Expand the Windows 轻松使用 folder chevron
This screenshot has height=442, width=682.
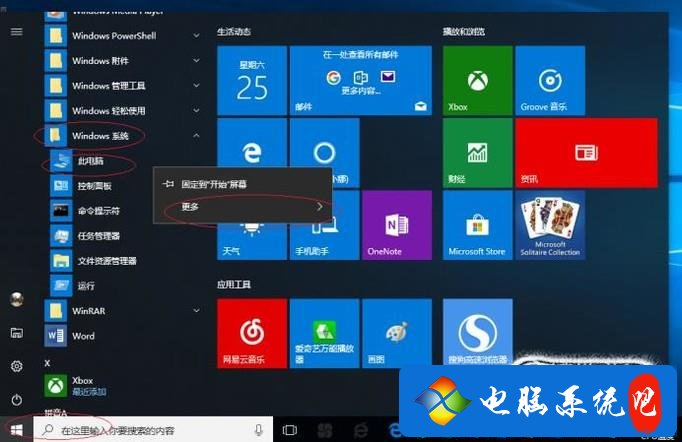pos(196,110)
